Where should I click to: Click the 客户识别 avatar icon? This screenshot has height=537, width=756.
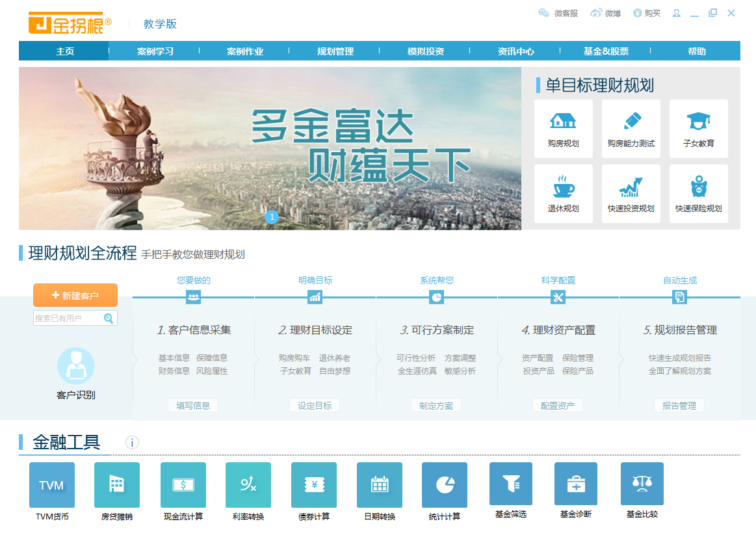[75, 366]
